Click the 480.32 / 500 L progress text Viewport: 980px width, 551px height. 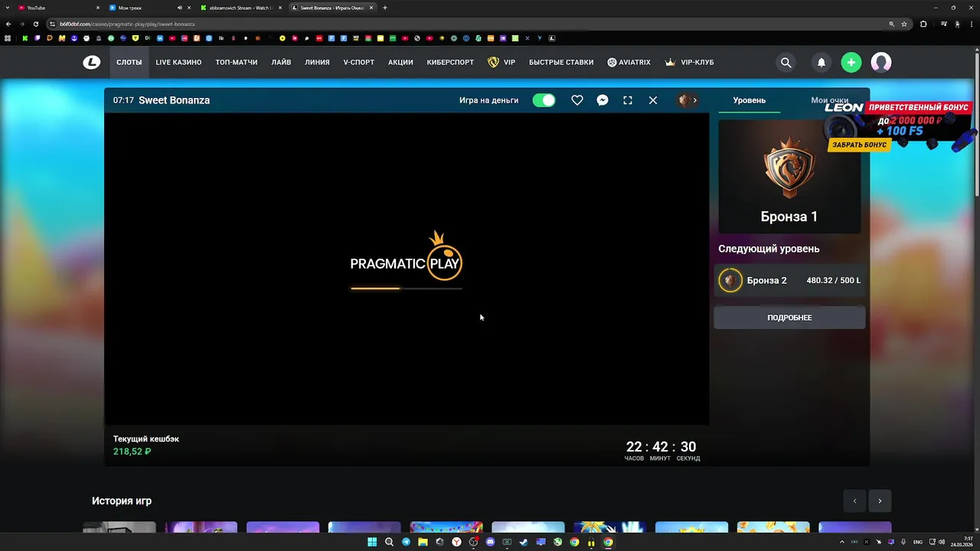coord(833,281)
